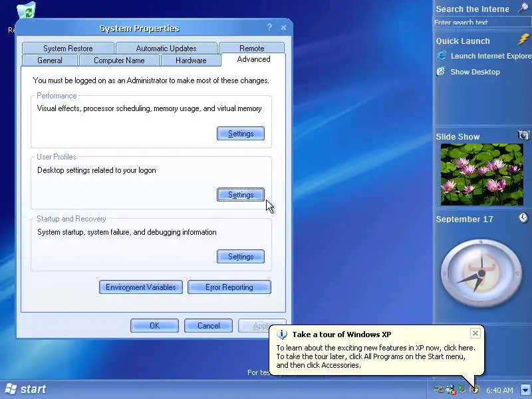Click the Quick Launch panel heading
Screen dimensions: 532x399
463,41
